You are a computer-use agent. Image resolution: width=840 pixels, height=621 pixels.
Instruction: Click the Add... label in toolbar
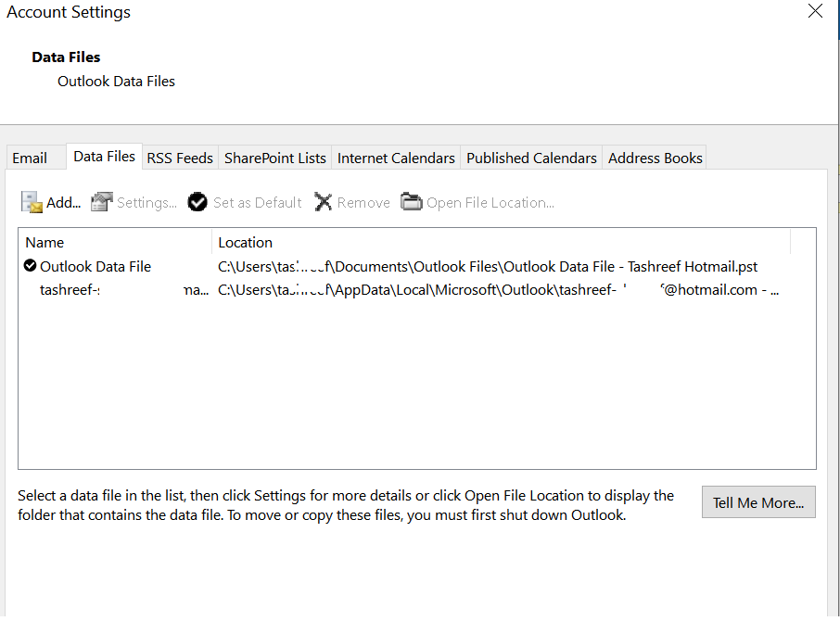[x=63, y=202]
